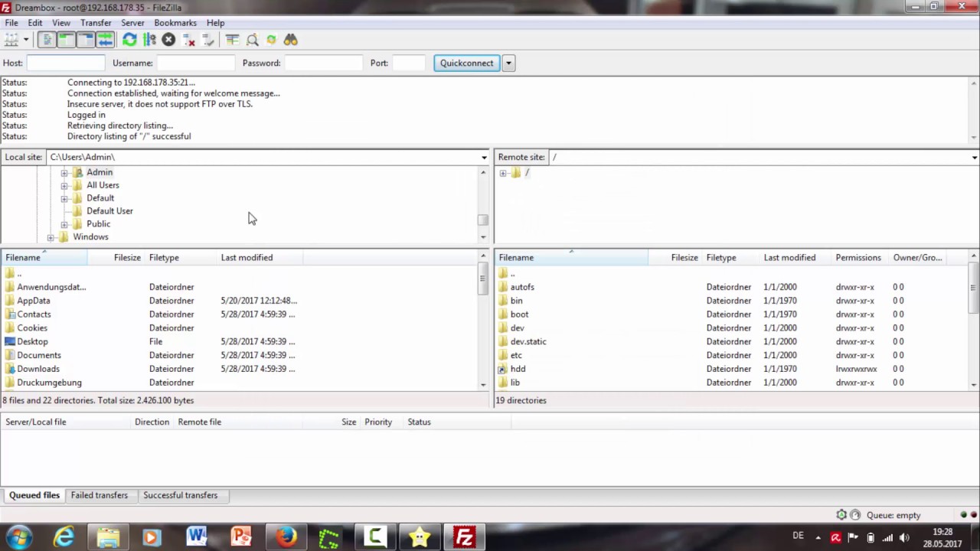
Task: Sort remote files by Permissions column
Action: (858, 257)
